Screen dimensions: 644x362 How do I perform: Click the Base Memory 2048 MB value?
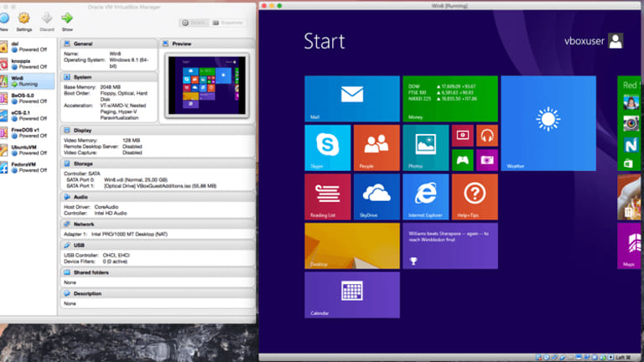point(110,87)
